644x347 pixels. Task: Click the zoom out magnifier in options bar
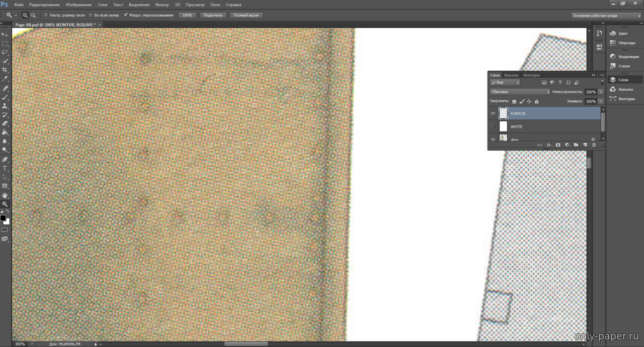[33, 15]
